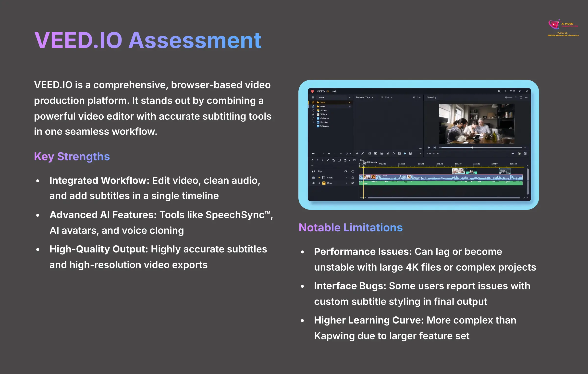
Task: Select the Wintte item in the sidebar list
Action: pyautogui.click(x=322, y=114)
